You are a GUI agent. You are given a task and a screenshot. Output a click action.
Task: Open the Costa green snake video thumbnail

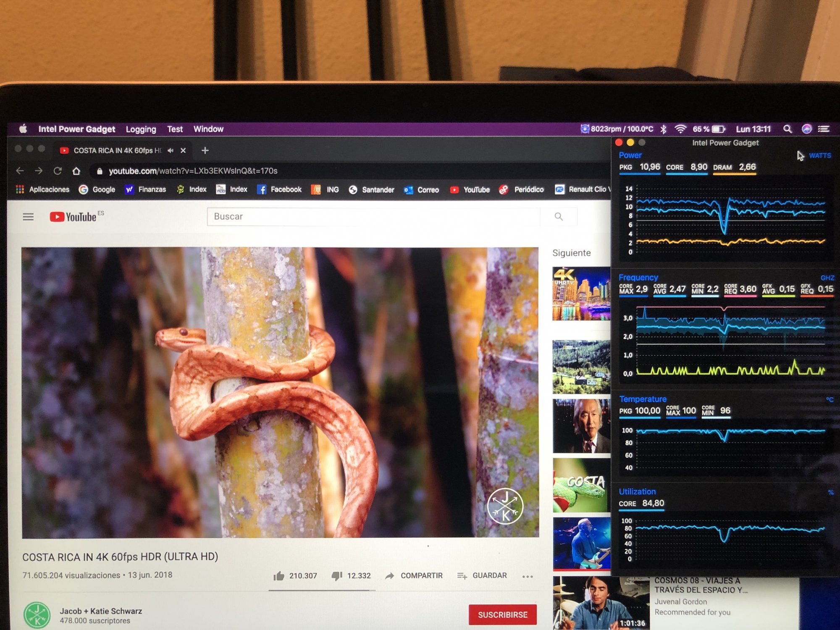point(581,486)
